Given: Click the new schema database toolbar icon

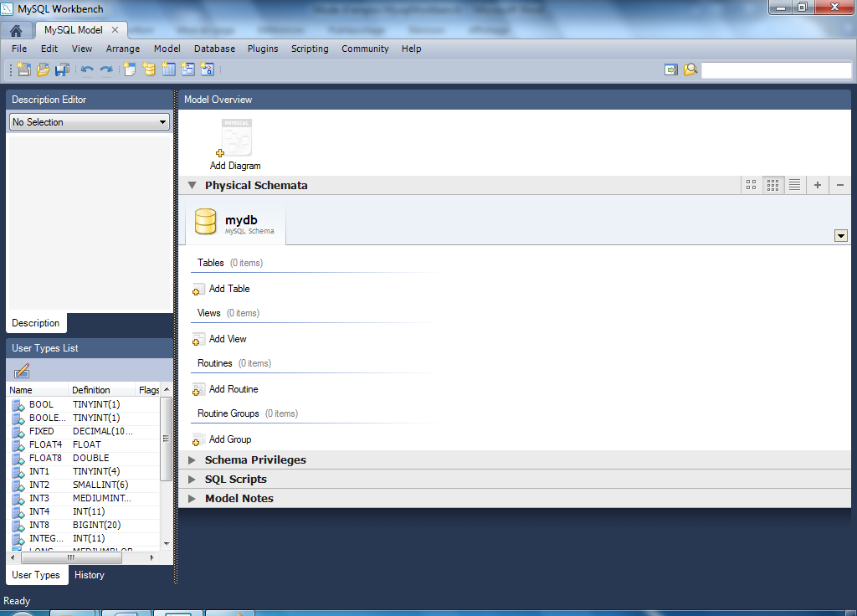Looking at the screenshot, I should click(149, 69).
